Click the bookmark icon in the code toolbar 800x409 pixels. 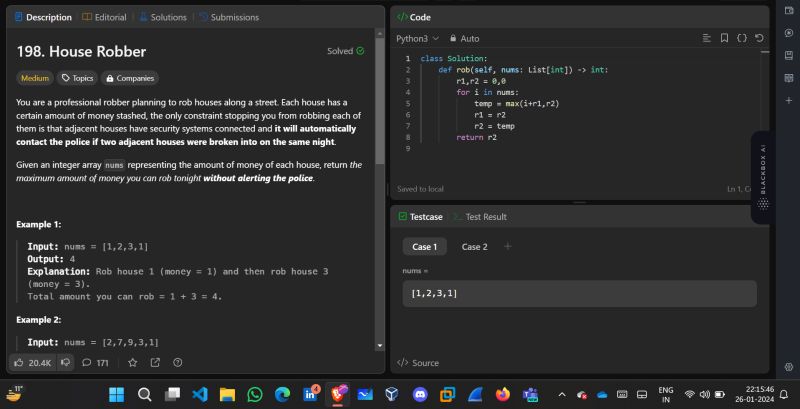tap(724, 38)
